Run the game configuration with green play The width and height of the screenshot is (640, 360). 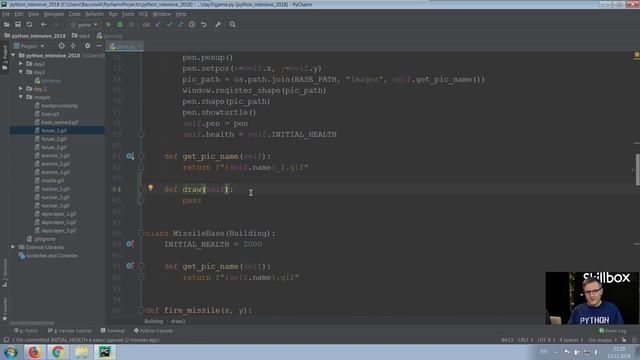(109, 24)
